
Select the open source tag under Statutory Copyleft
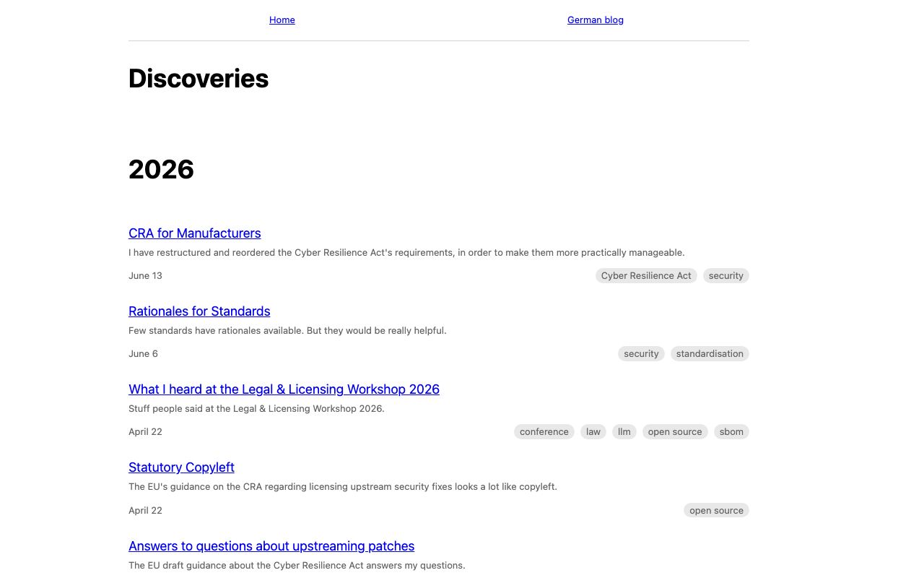tap(716, 510)
